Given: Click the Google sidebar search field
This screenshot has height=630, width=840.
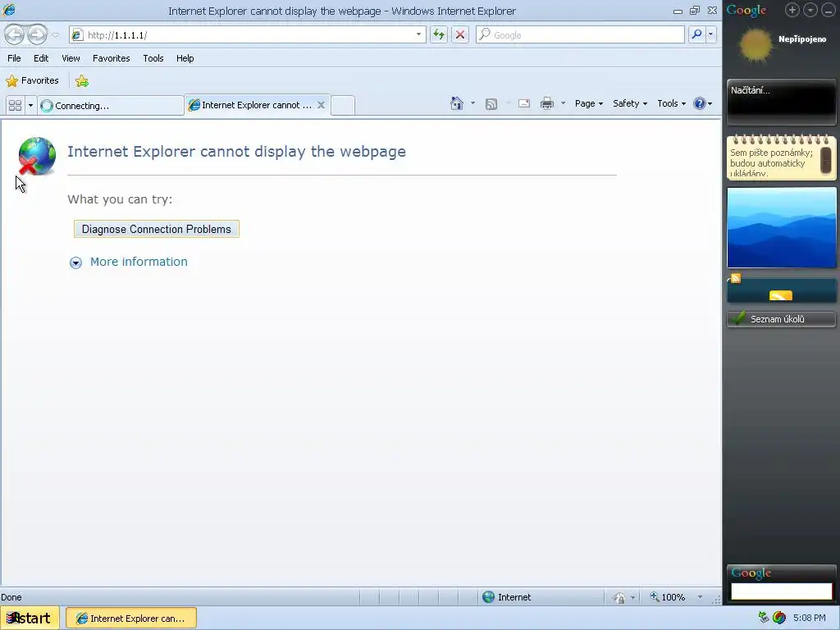Looking at the screenshot, I should tap(781, 591).
